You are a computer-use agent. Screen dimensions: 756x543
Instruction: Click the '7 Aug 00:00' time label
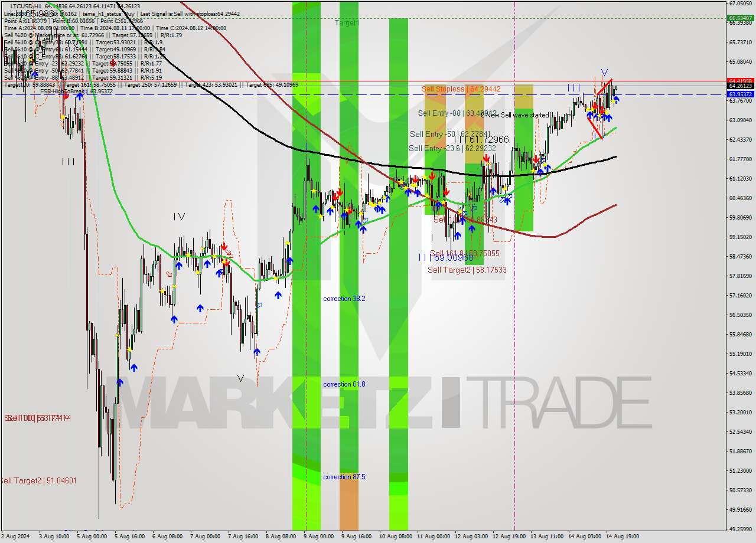(206, 537)
